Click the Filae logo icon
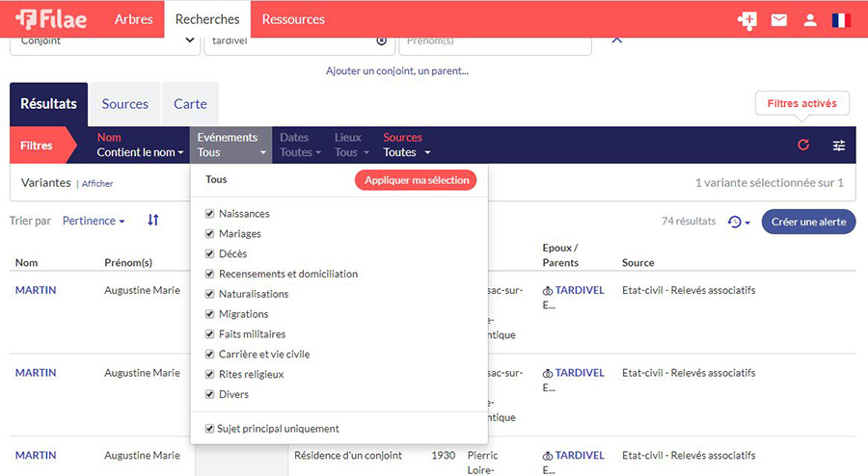The width and height of the screenshot is (868, 476). pos(26,19)
